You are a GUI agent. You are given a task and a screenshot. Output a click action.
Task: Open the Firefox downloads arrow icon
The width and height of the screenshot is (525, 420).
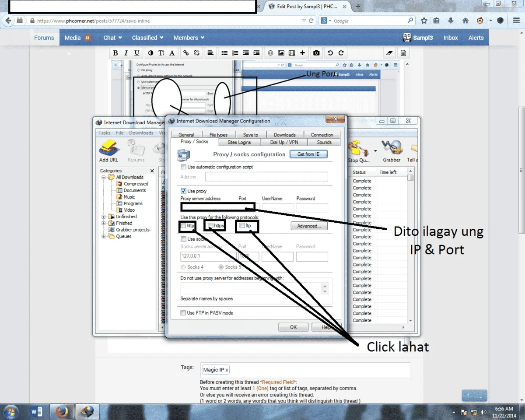[x=451, y=21]
